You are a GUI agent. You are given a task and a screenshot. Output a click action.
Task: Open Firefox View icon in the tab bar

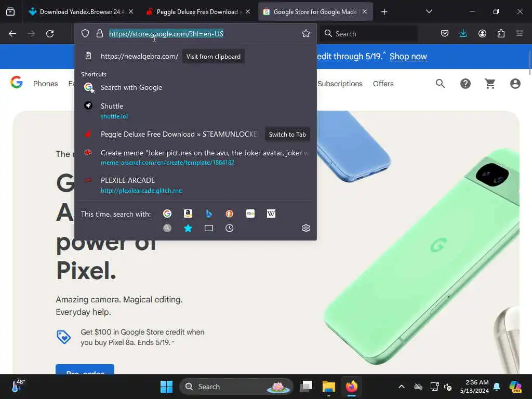[x=10, y=12]
